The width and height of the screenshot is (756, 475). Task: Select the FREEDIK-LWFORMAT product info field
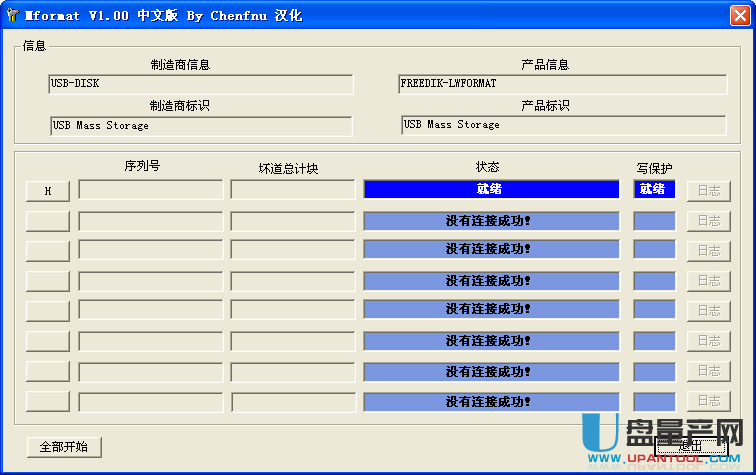[x=562, y=84]
